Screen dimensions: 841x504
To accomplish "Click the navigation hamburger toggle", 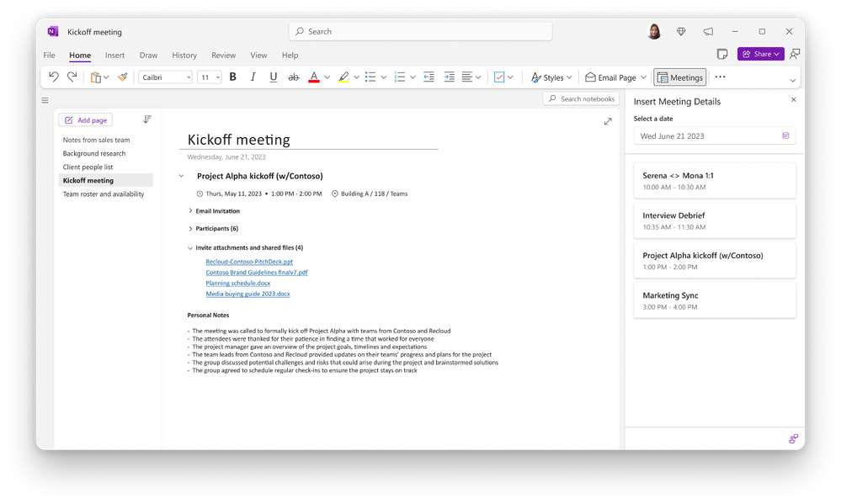I will (x=45, y=100).
